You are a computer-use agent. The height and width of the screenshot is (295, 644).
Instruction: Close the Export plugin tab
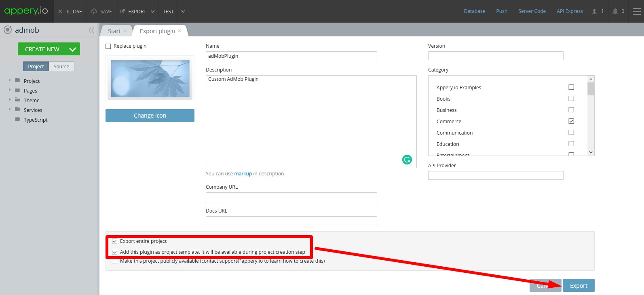click(179, 31)
